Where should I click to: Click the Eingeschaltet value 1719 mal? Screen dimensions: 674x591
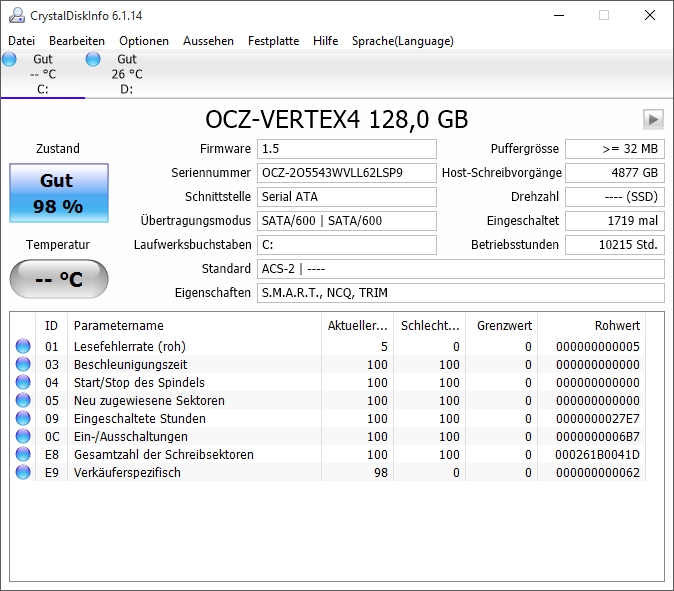(615, 221)
